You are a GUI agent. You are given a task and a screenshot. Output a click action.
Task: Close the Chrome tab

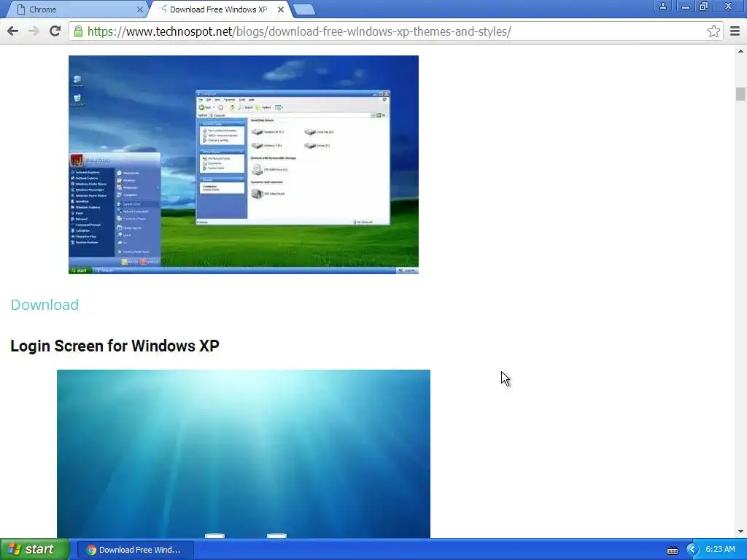(139, 9)
